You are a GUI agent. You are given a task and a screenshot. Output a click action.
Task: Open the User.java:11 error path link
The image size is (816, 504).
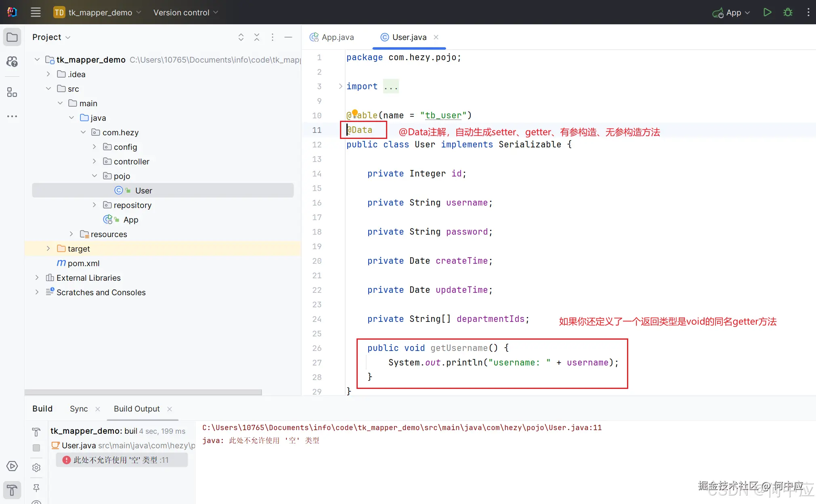pyautogui.click(x=402, y=427)
